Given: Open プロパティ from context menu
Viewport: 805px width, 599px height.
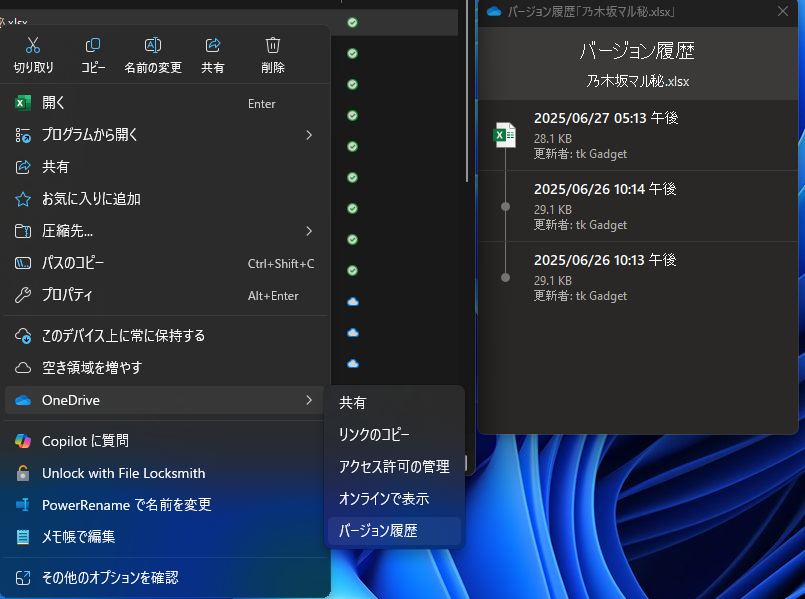Looking at the screenshot, I should coord(165,295).
